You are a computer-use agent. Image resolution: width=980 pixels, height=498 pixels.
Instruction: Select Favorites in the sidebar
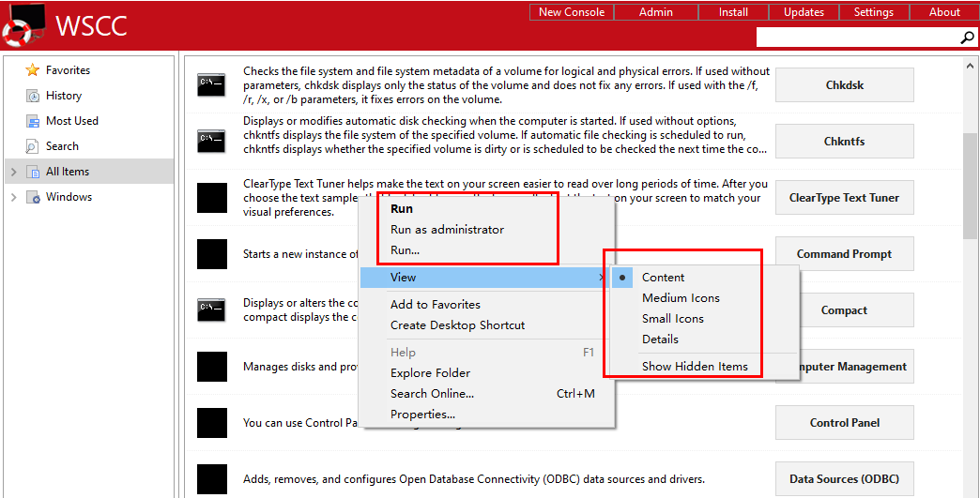tap(69, 70)
